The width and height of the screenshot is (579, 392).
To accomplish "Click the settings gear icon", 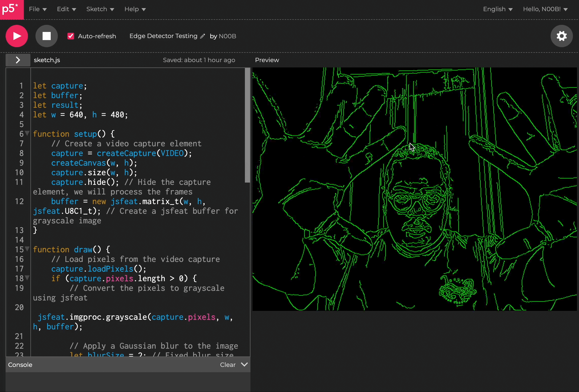I will coord(562,36).
